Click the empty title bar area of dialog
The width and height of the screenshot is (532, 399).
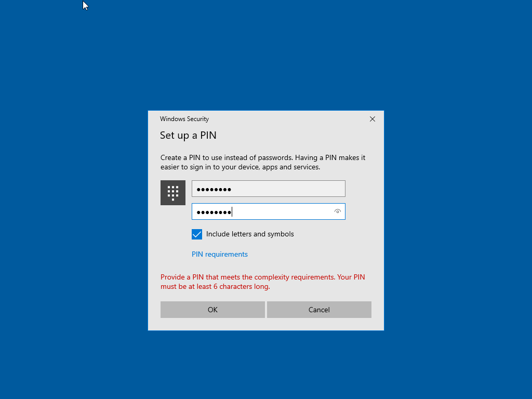pos(286,119)
